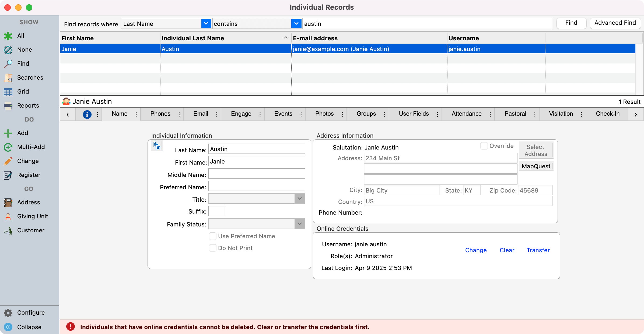Click the green asterisk All icon
Screen dimensions: 644x334
point(8,36)
